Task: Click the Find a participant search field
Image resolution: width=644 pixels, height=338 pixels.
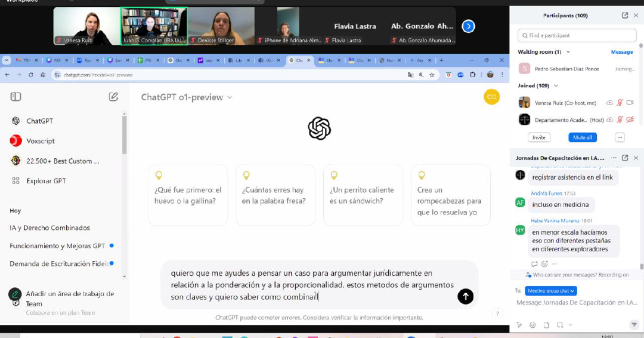Action: point(577,35)
